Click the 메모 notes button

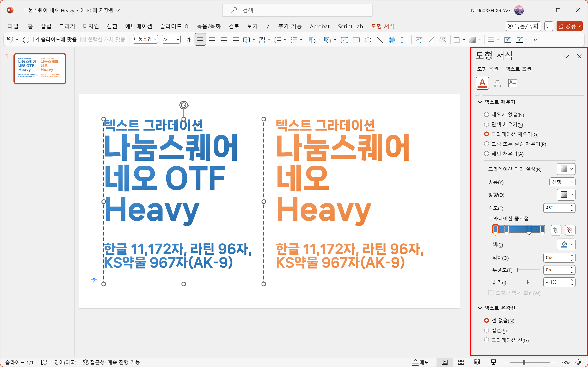pos(421,362)
